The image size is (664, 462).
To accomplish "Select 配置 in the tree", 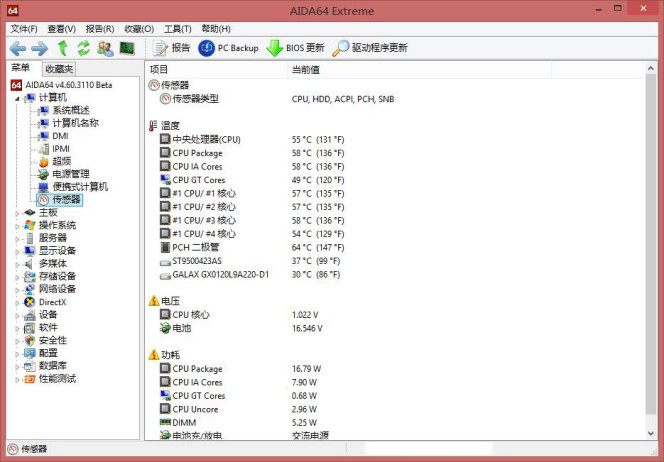I will point(48,353).
